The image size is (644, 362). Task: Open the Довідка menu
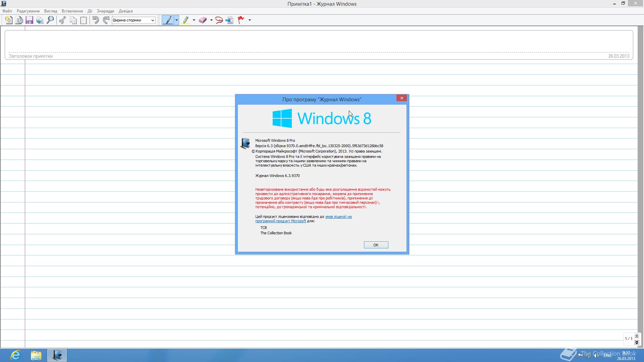tap(126, 11)
